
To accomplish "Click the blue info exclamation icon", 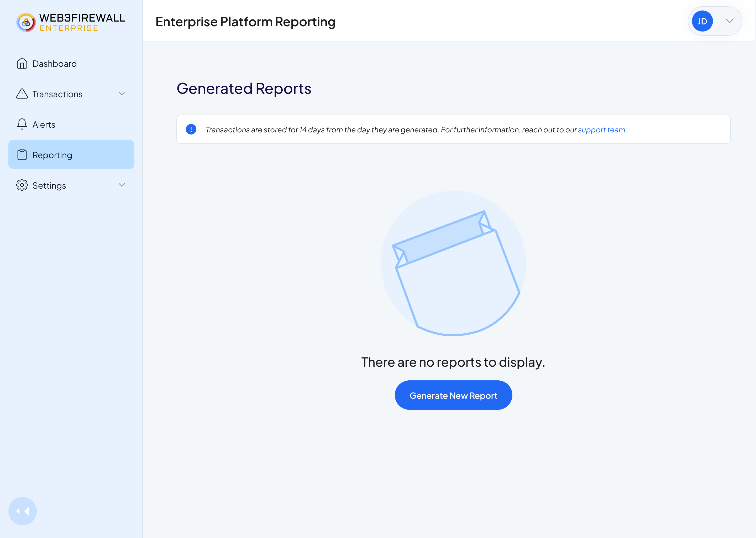I will tap(191, 129).
